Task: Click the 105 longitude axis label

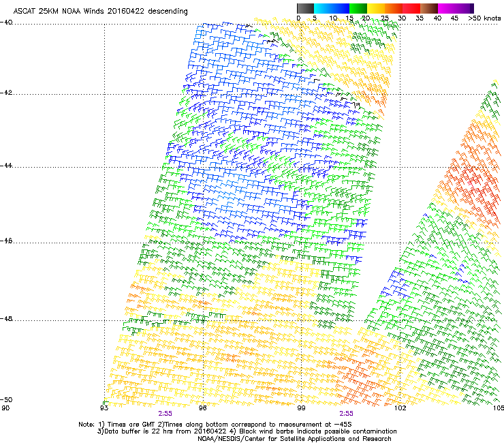Action: coord(499,408)
